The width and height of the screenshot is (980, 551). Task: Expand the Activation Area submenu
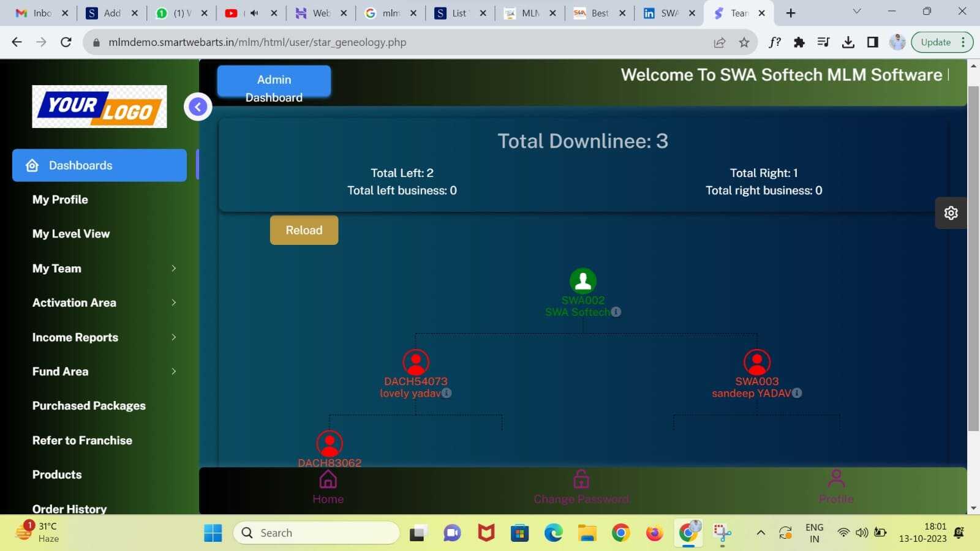[x=103, y=302]
